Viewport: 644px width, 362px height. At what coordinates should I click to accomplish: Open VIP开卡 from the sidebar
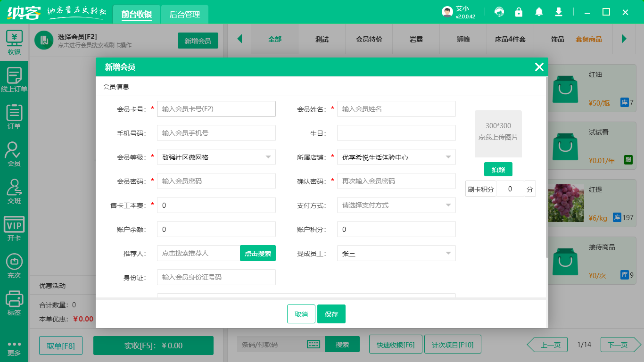[x=14, y=229]
